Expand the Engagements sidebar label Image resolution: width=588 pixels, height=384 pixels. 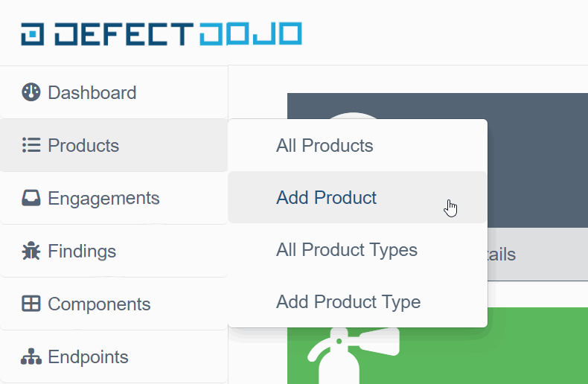[103, 199]
